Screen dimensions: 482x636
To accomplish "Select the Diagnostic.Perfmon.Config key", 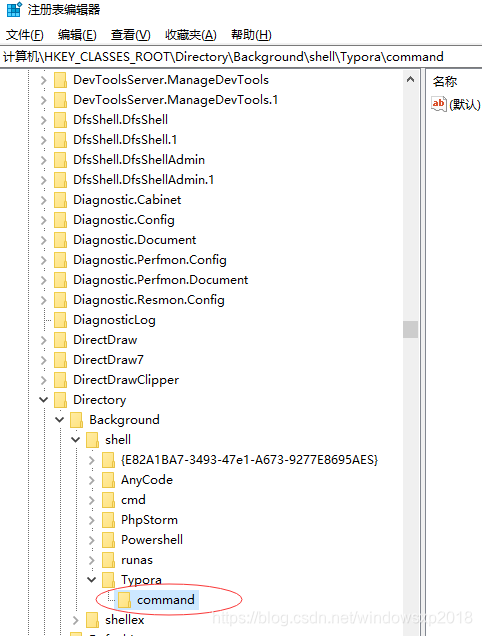I will point(150,260).
